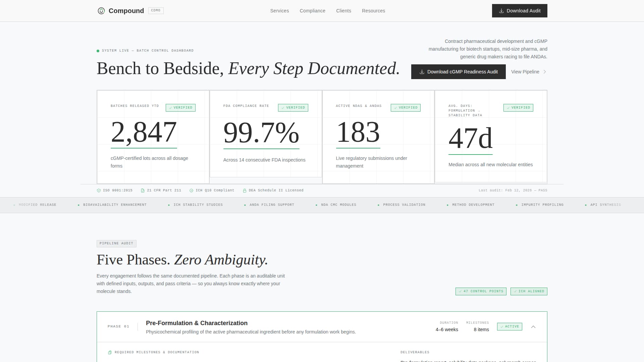Click the 21 CFR Part 211 document icon

143,190
